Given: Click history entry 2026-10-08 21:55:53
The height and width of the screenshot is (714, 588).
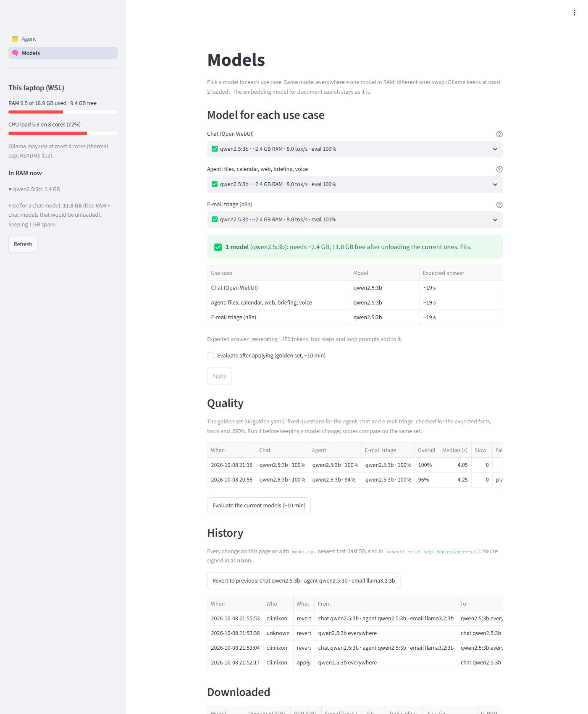Looking at the screenshot, I should (355, 618).
